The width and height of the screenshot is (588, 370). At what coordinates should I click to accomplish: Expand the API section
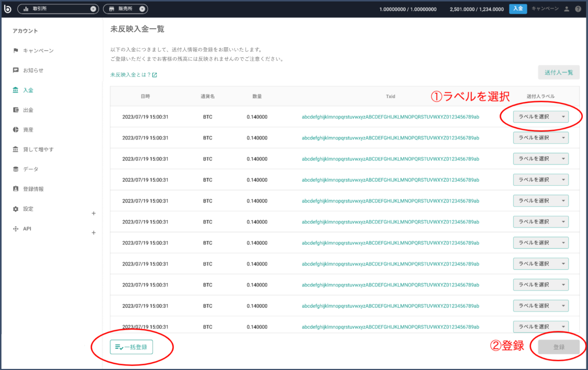click(94, 232)
